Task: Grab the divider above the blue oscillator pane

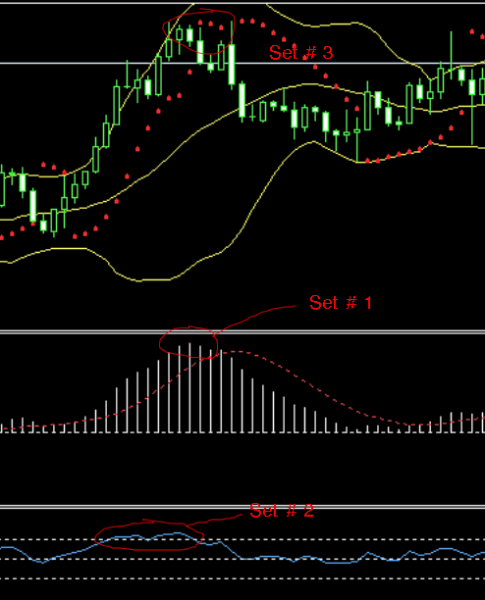Action: coord(242,507)
